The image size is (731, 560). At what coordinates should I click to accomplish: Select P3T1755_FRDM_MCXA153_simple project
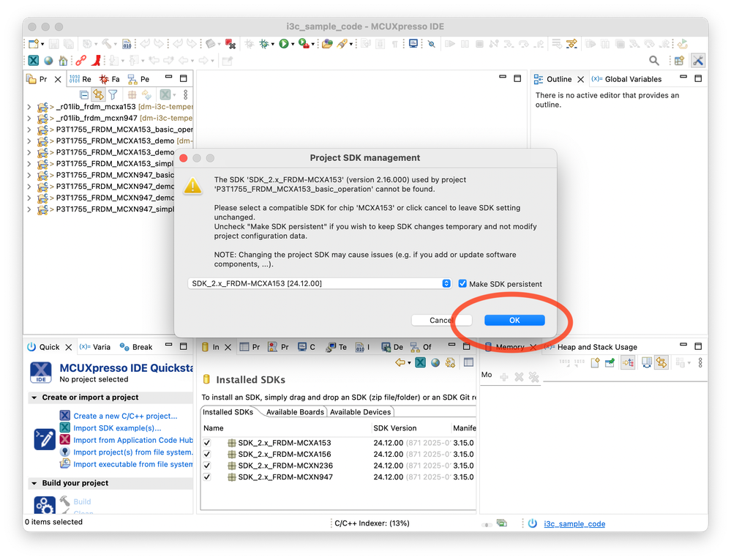(115, 164)
